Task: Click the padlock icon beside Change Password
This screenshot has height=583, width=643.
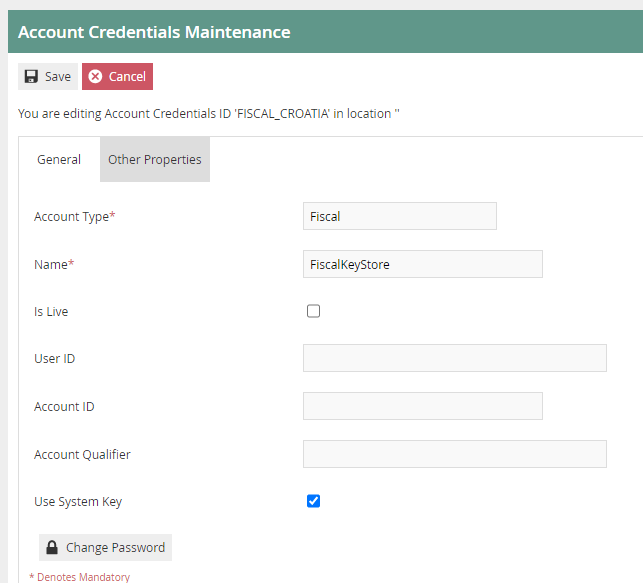Action: point(52,548)
